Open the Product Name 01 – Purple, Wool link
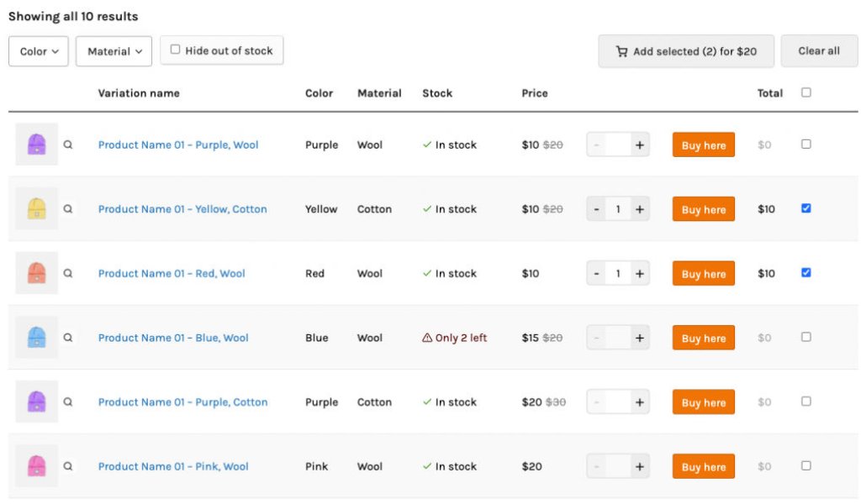The height and width of the screenshot is (504, 866). (179, 144)
